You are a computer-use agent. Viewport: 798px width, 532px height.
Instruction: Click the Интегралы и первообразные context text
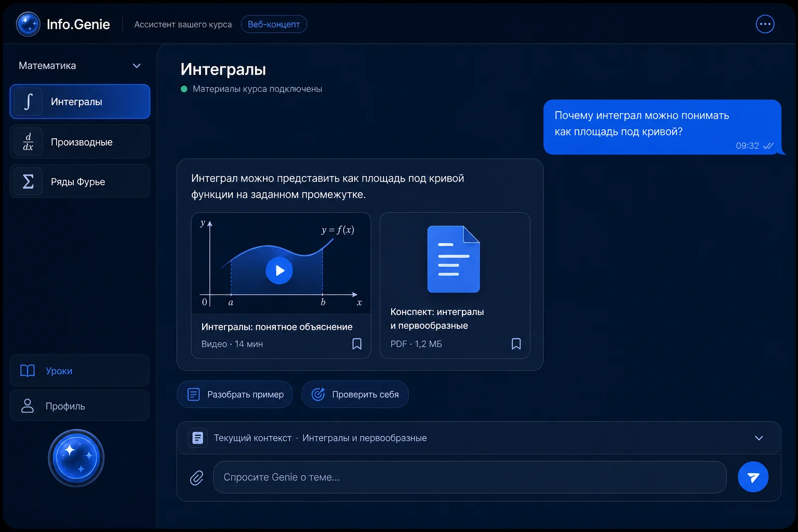click(x=365, y=438)
